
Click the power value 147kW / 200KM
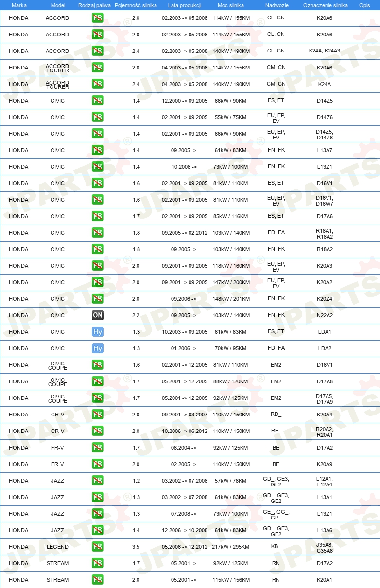pyautogui.click(x=231, y=282)
